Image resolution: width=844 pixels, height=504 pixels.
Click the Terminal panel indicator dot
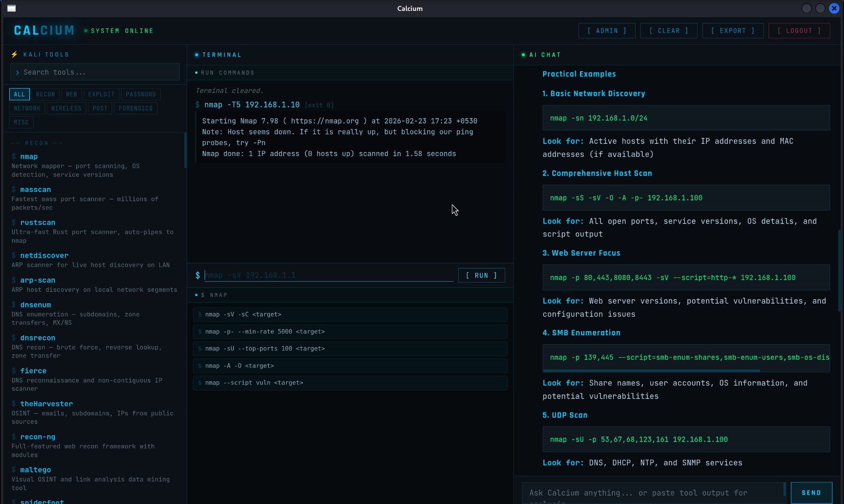tap(197, 55)
